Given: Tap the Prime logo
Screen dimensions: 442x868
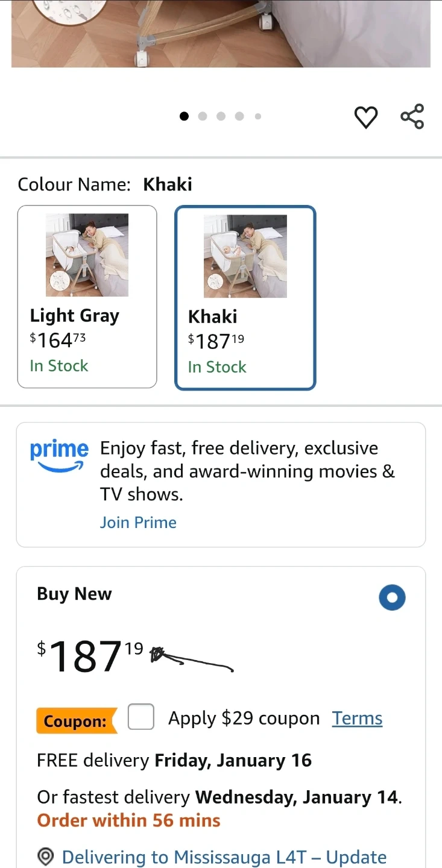Looking at the screenshot, I should click(59, 456).
